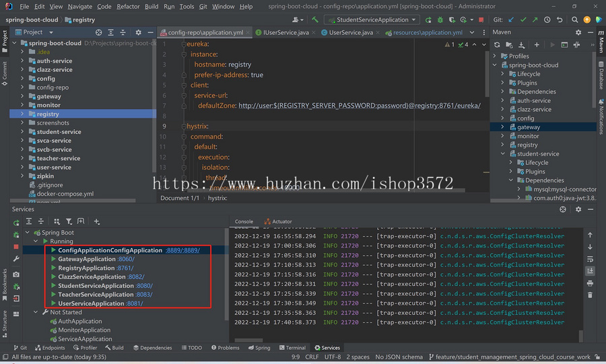Download Maven sources and documentation
The image size is (606, 364).
click(x=521, y=45)
